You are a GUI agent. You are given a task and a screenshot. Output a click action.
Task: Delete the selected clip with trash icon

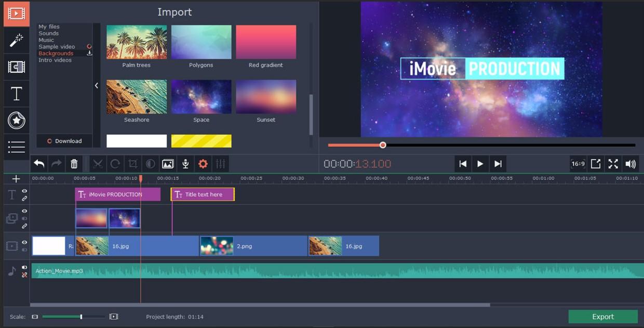coord(74,164)
